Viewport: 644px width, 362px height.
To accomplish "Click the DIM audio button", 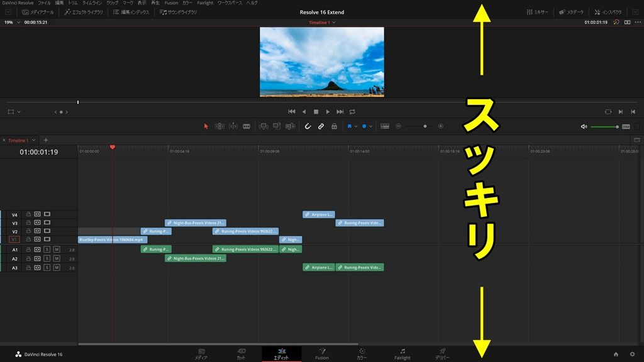I will tap(626, 127).
